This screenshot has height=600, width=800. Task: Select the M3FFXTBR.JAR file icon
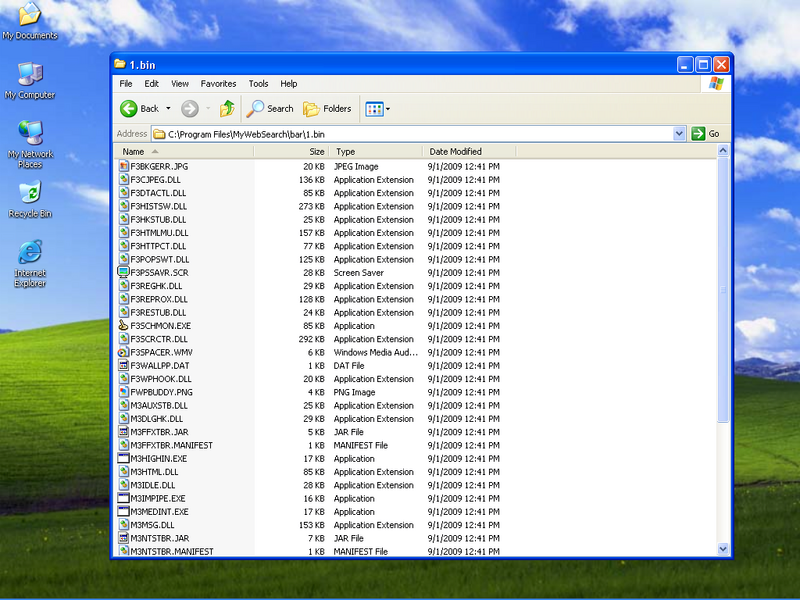[123, 431]
